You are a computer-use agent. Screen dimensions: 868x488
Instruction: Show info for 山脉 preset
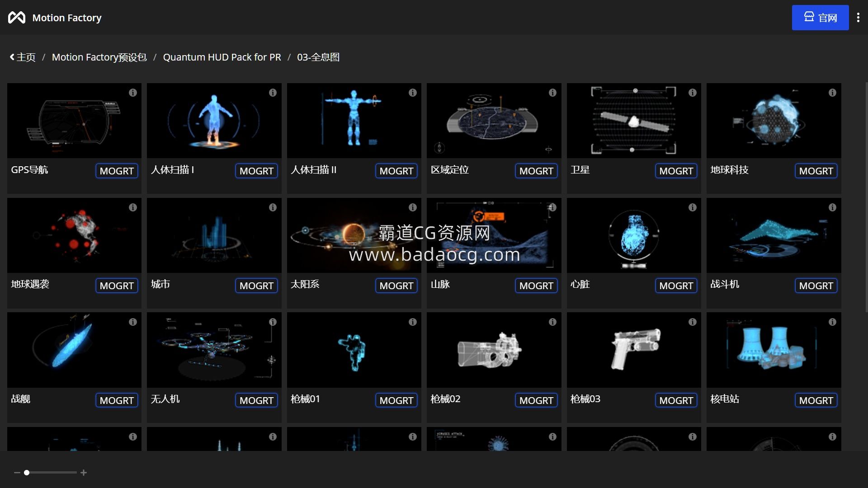[x=552, y=207]
